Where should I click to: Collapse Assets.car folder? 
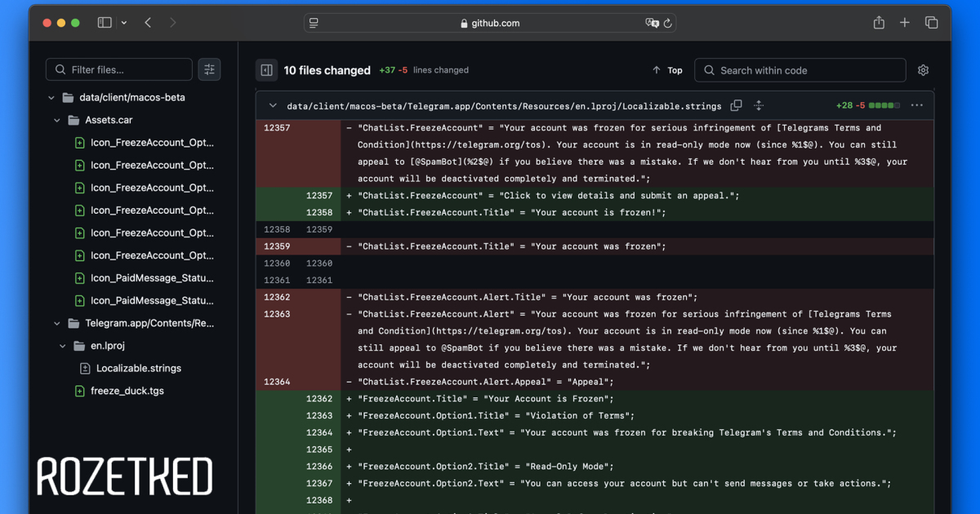coord(57,120)
